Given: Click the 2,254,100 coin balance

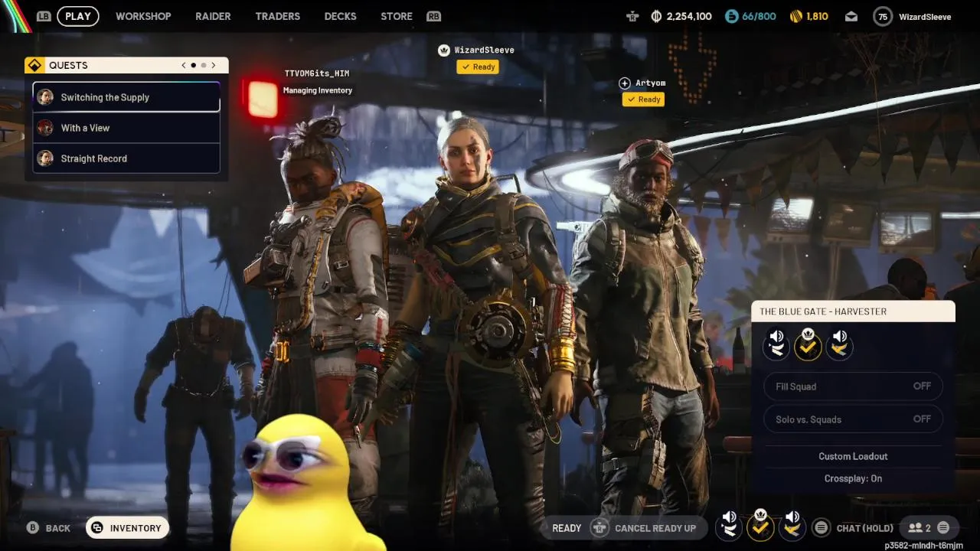Looking at the screenshot, I should pyautogui.click(x=689, y=16).
